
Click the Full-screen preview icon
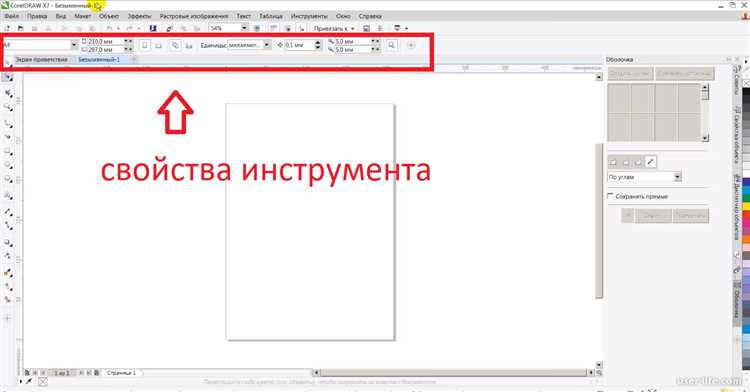pos(257,28)
